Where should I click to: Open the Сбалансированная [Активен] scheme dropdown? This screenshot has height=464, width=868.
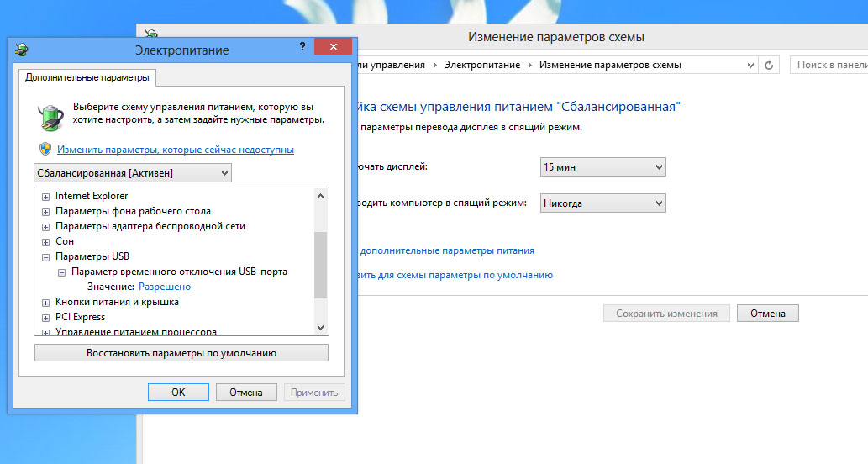pos(133,172)
